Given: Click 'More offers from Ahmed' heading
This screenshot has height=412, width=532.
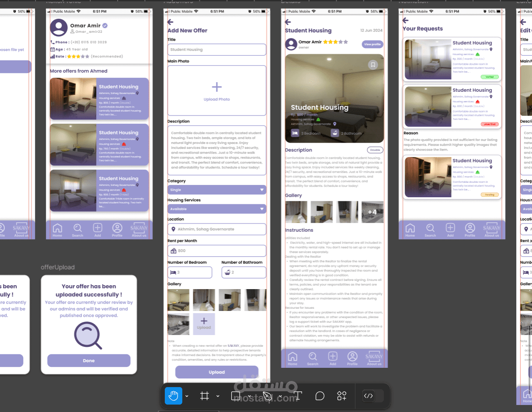Looking at the screenshot, I should 79,71.
